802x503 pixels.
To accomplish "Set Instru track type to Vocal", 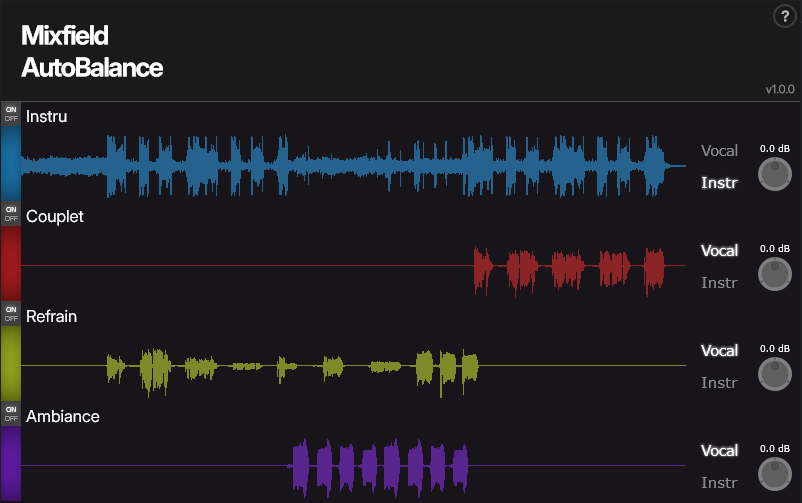I will [x=719, y=151].
